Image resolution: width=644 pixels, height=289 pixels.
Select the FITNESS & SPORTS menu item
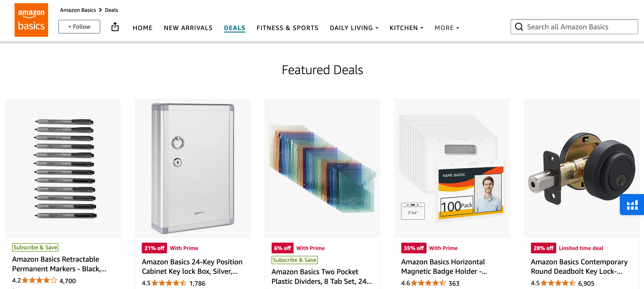[288, 28]
